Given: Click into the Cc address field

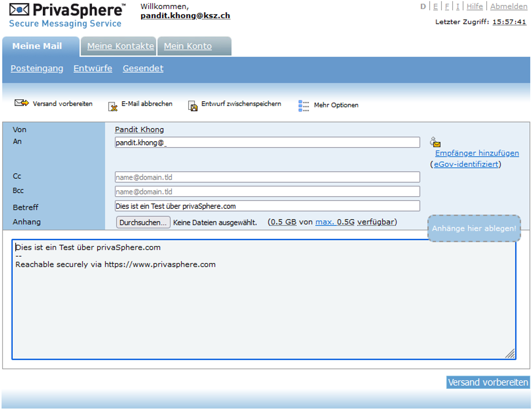Looking at the screenshot, I should click(x=267, y=177).
